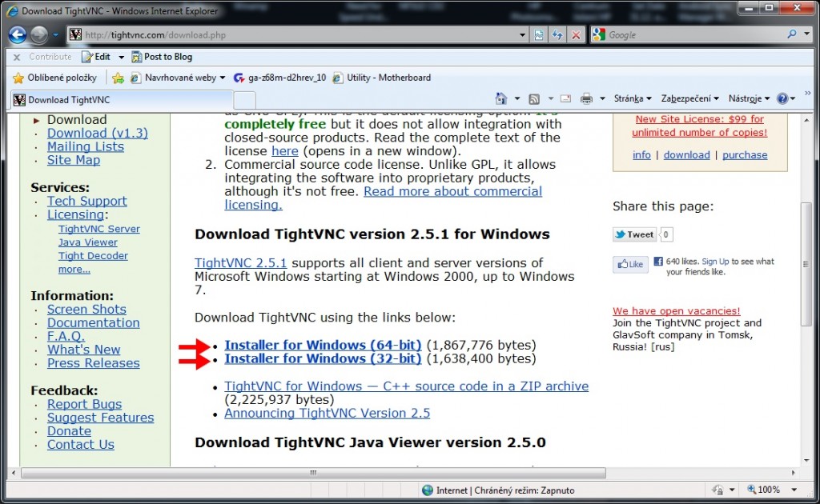Open the Edit button dropdown arrow
820x504 pixels.
tap(122, 57)
